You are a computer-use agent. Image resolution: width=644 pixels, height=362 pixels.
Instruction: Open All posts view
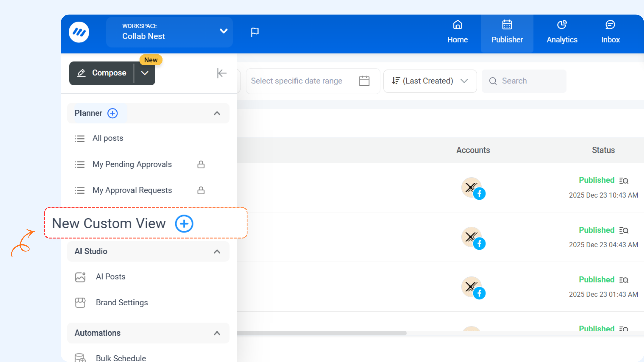pos(108,138)
